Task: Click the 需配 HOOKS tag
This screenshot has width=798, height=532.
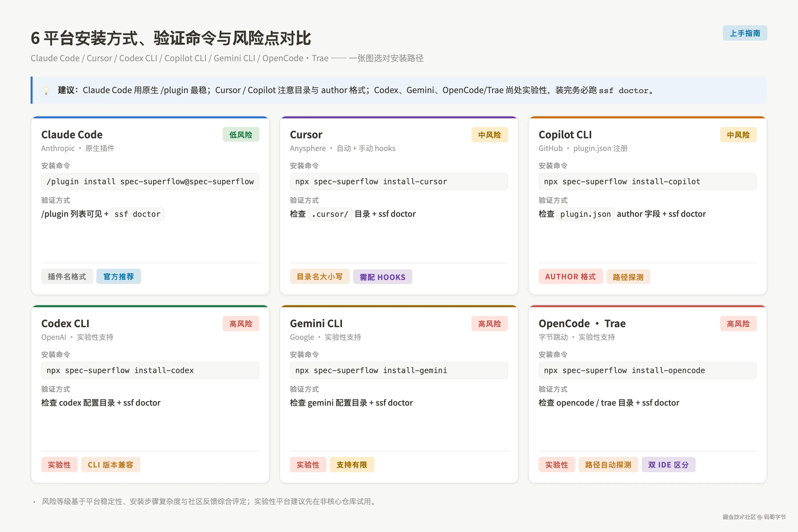Action: [382, 277]
